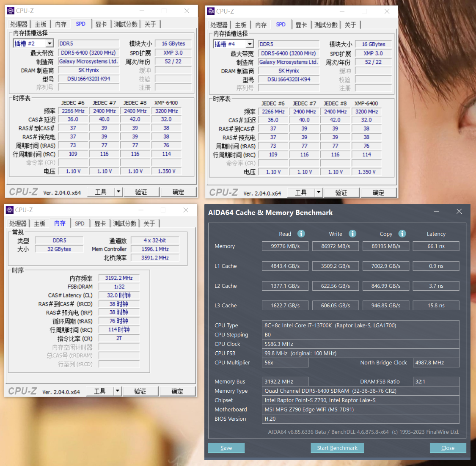The image size is (476, 466).
Task: Click 工具 button in memory timing window
Action: [x=100, y=391]
